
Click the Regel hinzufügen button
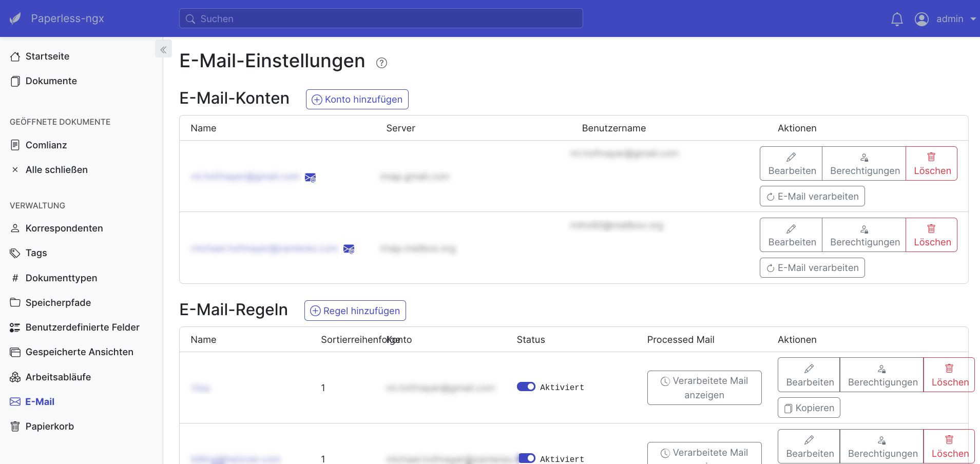click(355, 311)
